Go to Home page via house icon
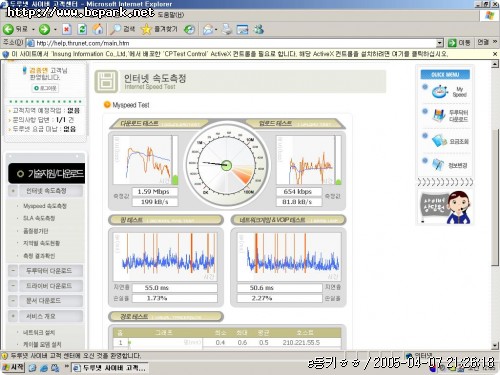Image resolution: width=500 pixels, height=375 pixels. (98, 29)
